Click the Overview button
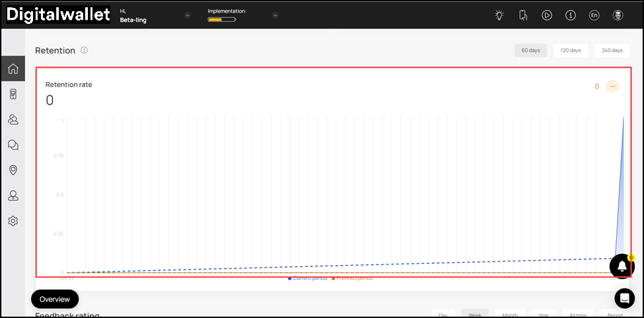Screen dimensions: 644x318 click(x=55, y=299)
